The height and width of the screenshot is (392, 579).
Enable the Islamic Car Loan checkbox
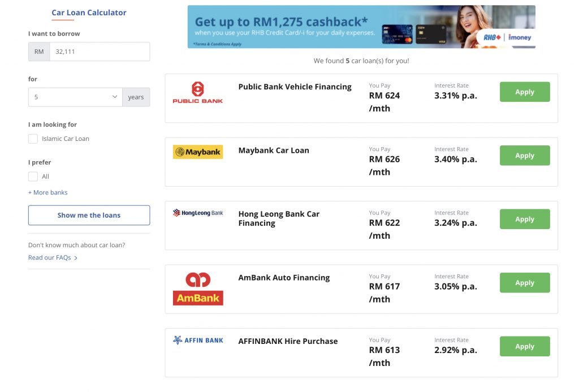click(x=33, y=139)
